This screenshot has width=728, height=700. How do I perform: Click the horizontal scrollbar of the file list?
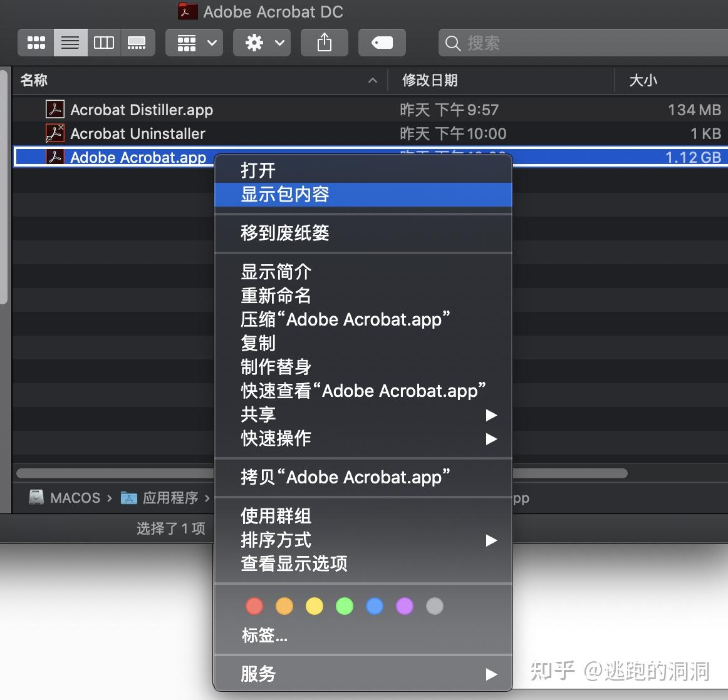coord(321,473)
